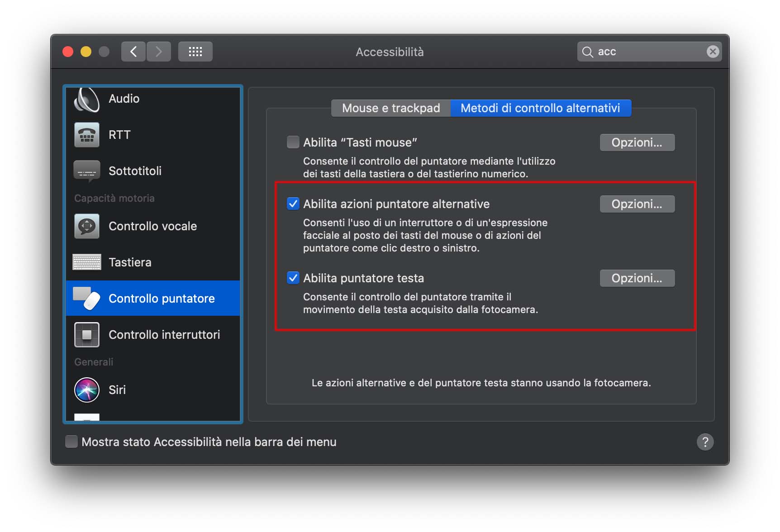This screenshot has width=780, height=532.
Task: Disable the Abilita puntatore testa checkbox
Action: 293,278
